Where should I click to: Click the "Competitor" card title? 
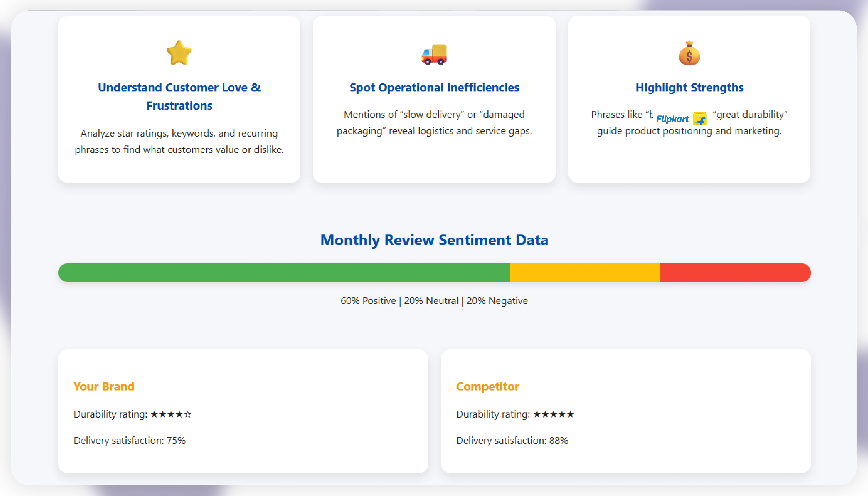coord(487,387)
